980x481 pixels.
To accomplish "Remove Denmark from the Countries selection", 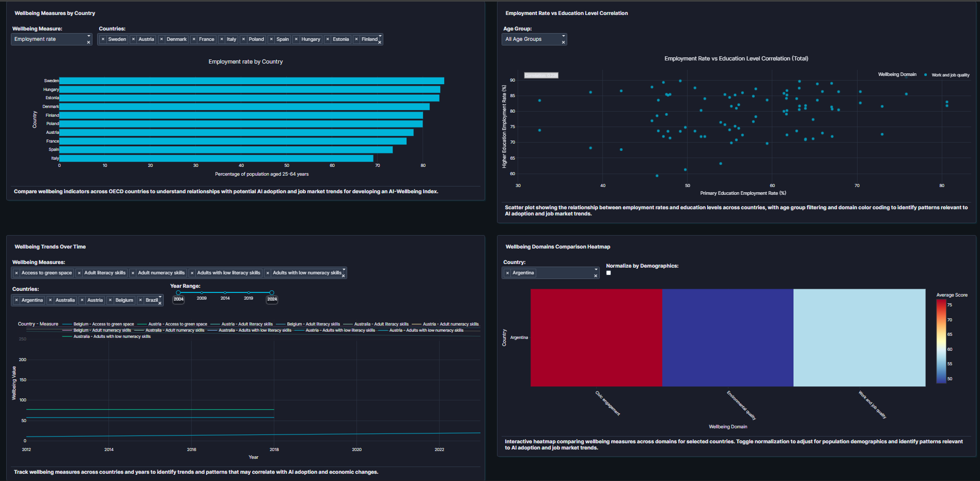I will tap(161, 39).
